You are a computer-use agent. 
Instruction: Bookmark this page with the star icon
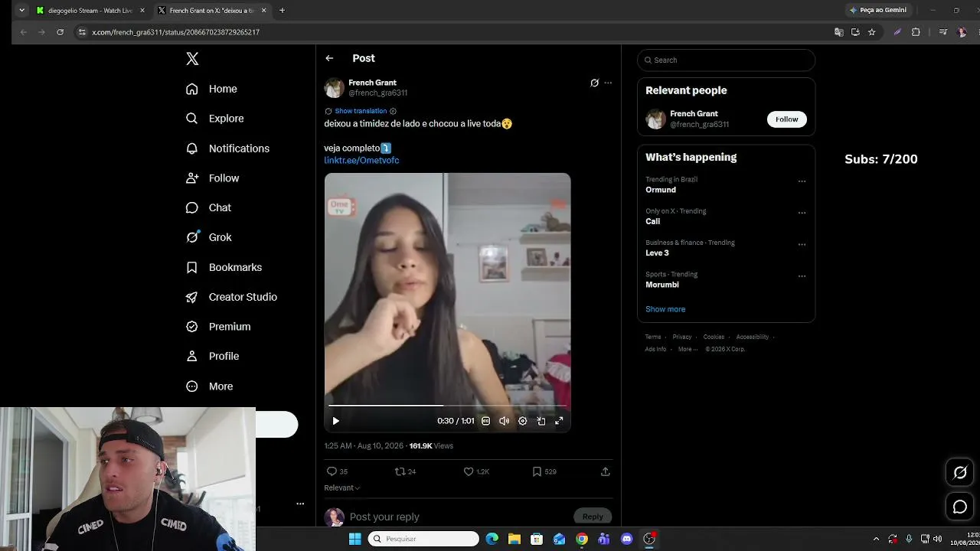click(871, 32)
